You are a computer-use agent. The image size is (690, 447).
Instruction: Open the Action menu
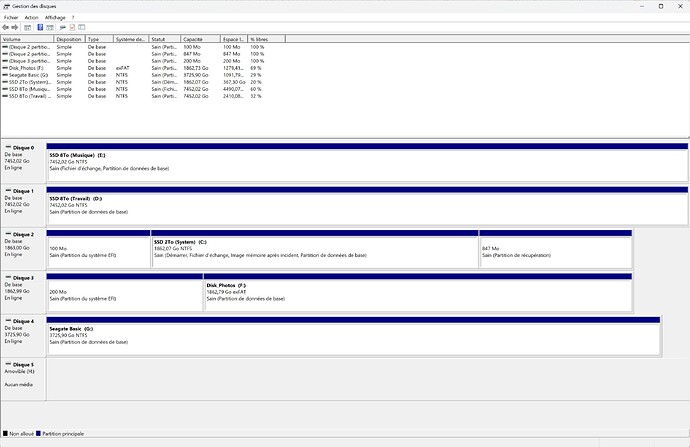point(31,18)
